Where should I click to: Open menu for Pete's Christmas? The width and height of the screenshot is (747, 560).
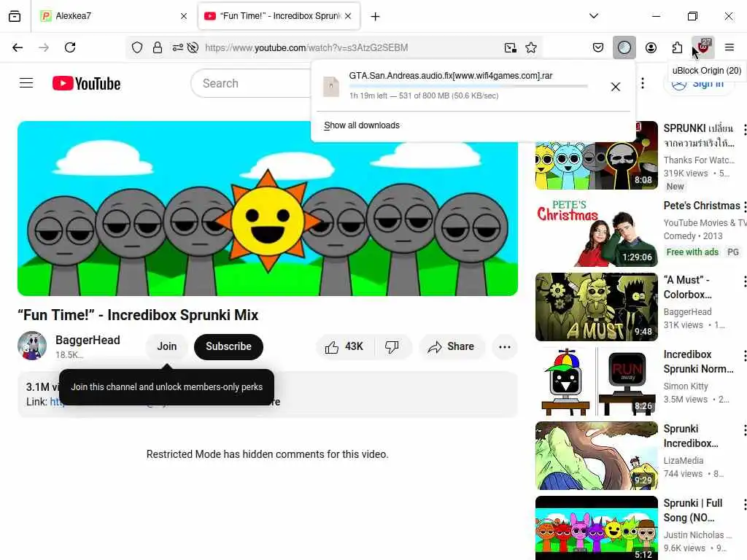click(x=743, y=206)
